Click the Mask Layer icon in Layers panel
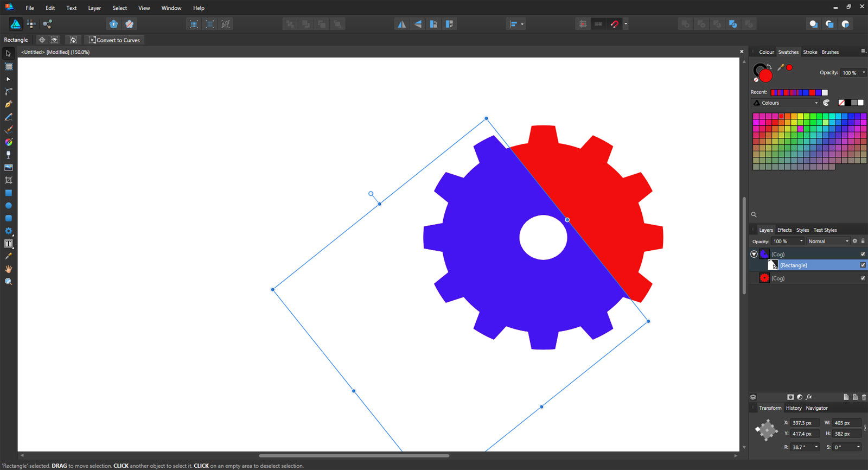868x470 pixels. tap(790, 397)
